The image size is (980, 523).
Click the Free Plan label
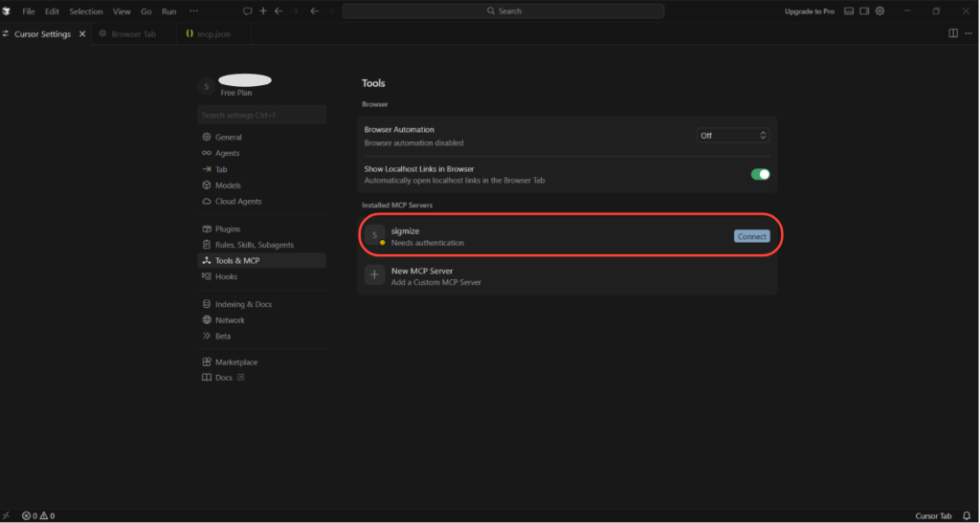coord(236,93)
